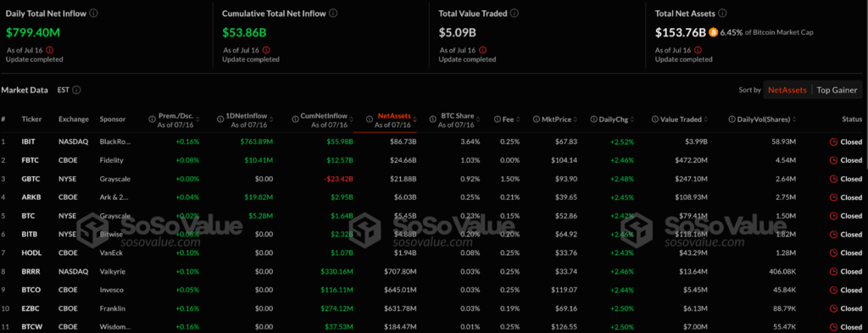Click the $153.76B total net assets value
868x333 pixels.
click(681, 33)
